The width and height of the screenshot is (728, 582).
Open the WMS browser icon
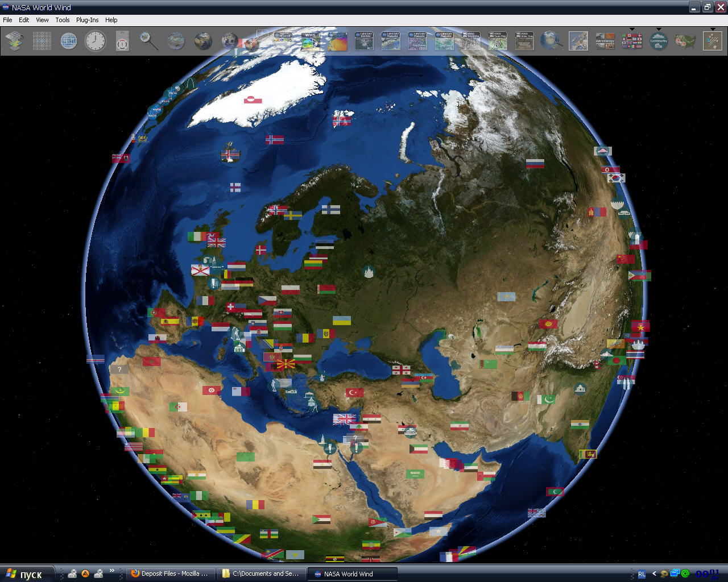(311, 41)
